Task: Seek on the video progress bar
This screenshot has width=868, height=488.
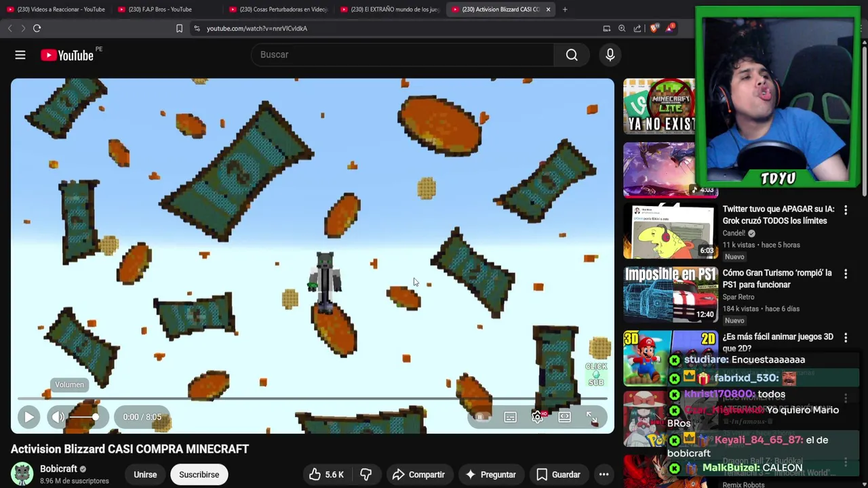Action: (x=312, y=399)
